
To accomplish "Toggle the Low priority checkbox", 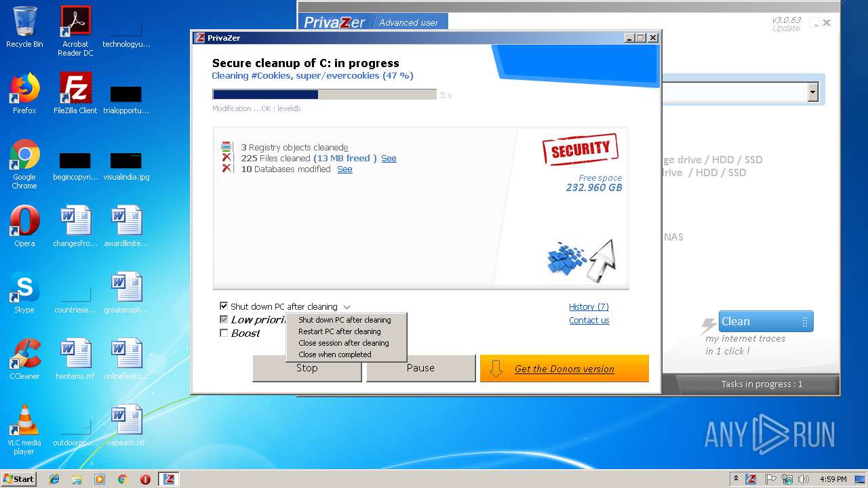I will point(224,319).
